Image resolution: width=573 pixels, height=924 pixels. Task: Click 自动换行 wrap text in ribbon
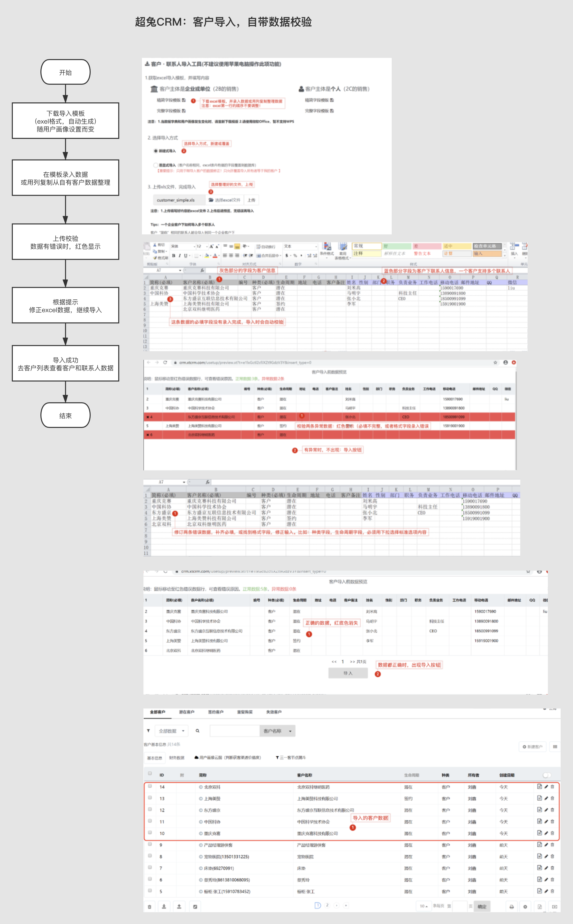(266, 246)
